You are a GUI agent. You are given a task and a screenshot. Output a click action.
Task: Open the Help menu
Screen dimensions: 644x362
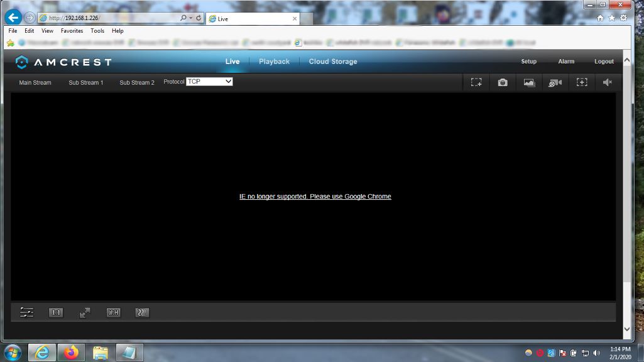point(117,31)
